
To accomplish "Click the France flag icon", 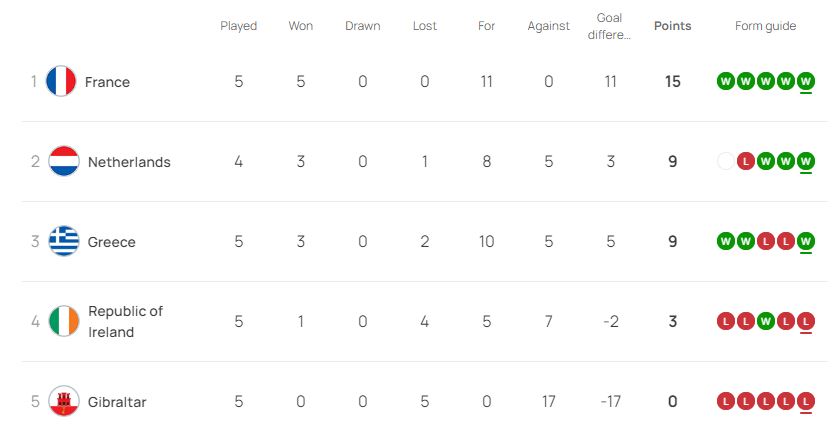I will click(x=61, y=81).
